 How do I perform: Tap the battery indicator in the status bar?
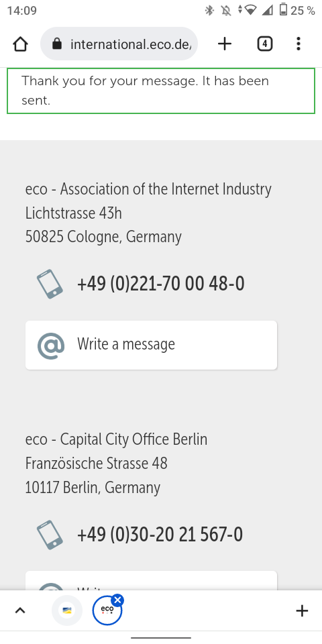pyautogui.click(x=283, y=10)
